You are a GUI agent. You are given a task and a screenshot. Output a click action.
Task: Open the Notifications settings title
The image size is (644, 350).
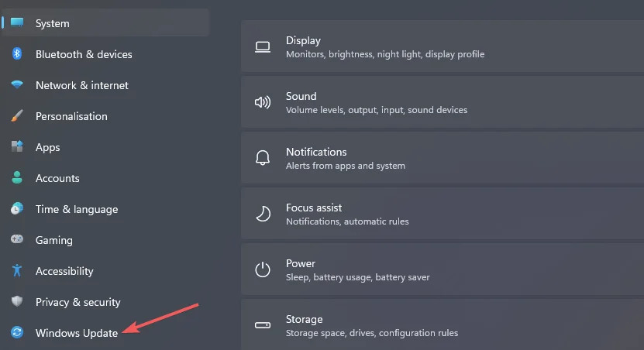316,152
